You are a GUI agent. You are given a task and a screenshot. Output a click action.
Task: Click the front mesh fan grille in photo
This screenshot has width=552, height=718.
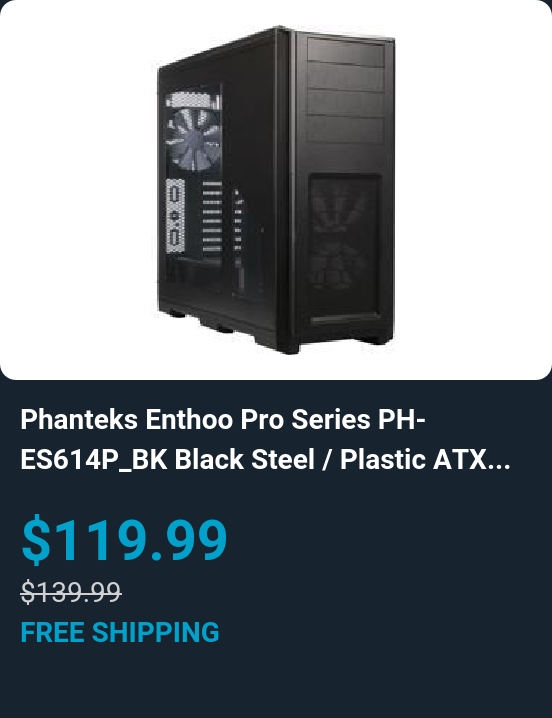(x=344, y=243)
